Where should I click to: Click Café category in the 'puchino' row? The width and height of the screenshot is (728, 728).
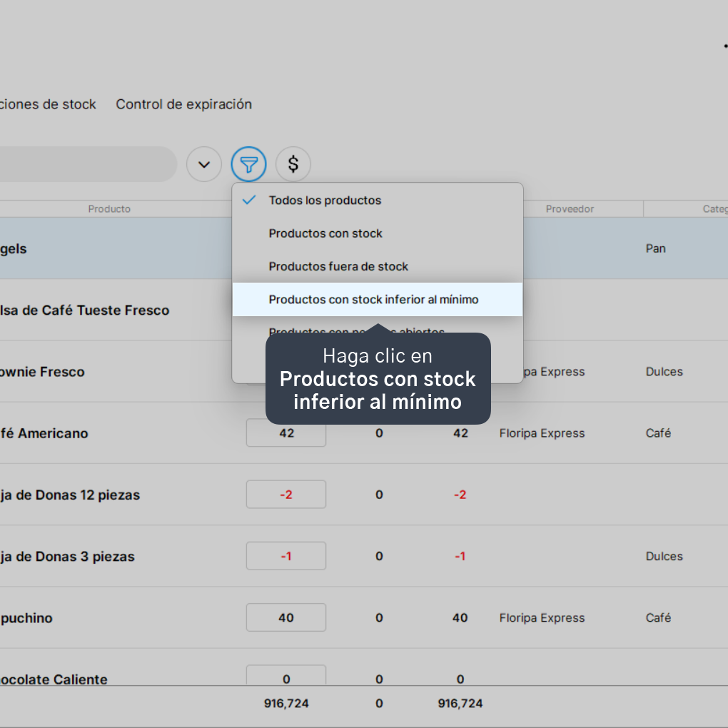[658, 618]
